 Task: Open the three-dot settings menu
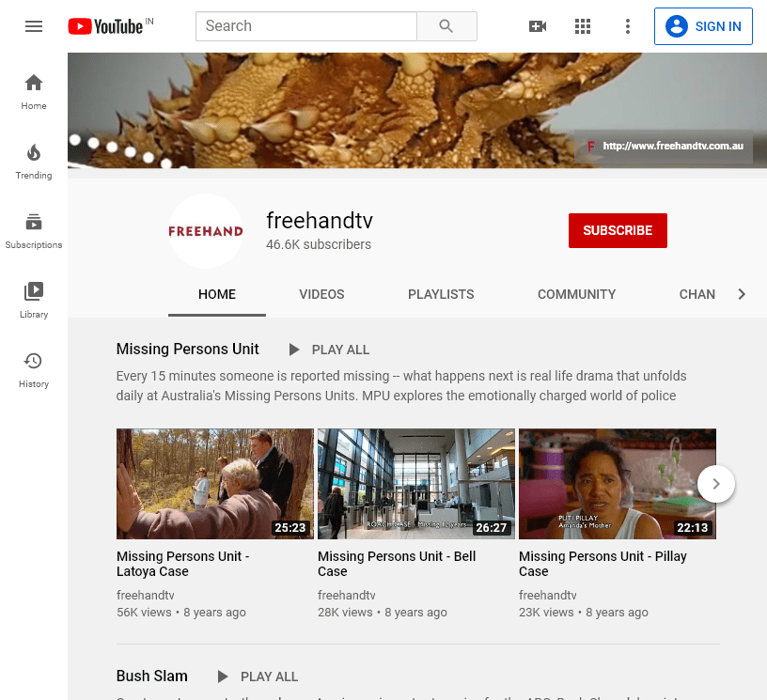click(x=628, y=26)
